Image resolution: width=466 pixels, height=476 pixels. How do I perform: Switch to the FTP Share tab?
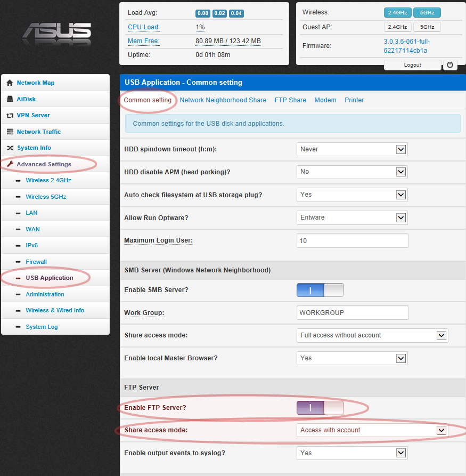coord(290,100)
